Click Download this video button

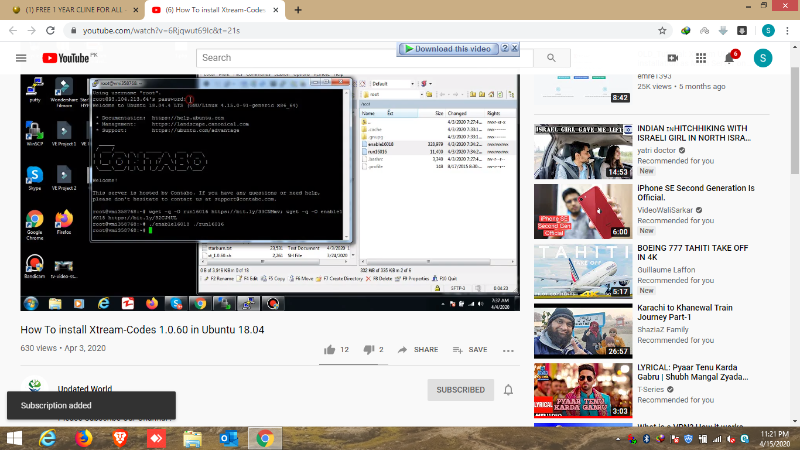coord(448,48)
